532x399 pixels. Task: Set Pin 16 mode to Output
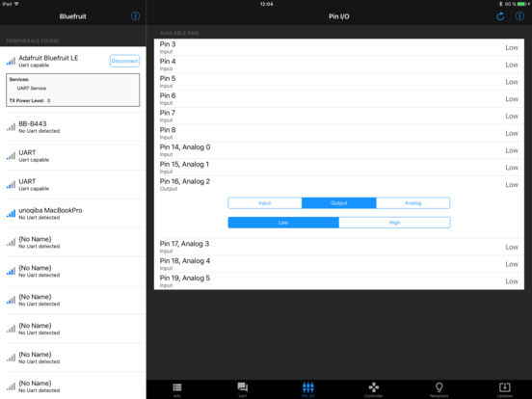click(x=338, y=203)
